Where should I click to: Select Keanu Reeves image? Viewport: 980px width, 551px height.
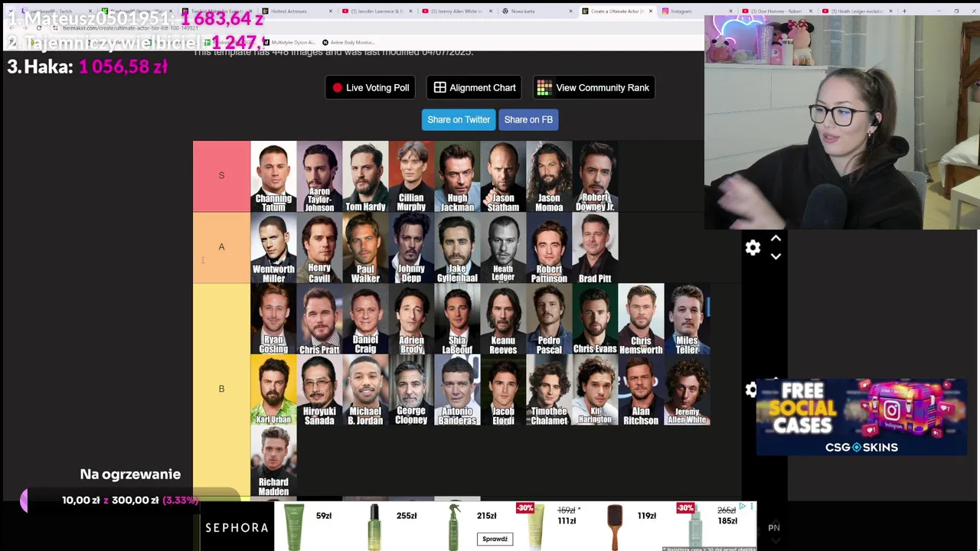(x=503, y=319)
